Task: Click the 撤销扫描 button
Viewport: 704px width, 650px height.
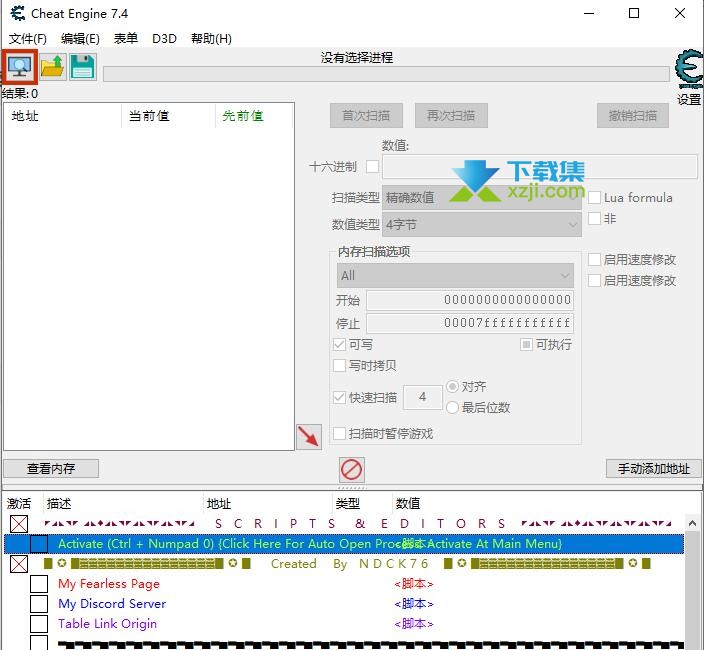Action: tap(633, 116)
